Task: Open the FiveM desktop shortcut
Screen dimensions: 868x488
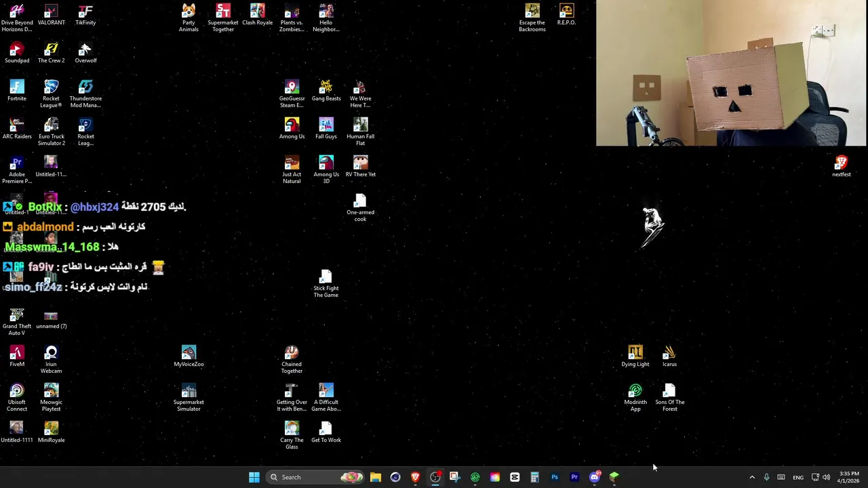Action: [x=17, y=357]
